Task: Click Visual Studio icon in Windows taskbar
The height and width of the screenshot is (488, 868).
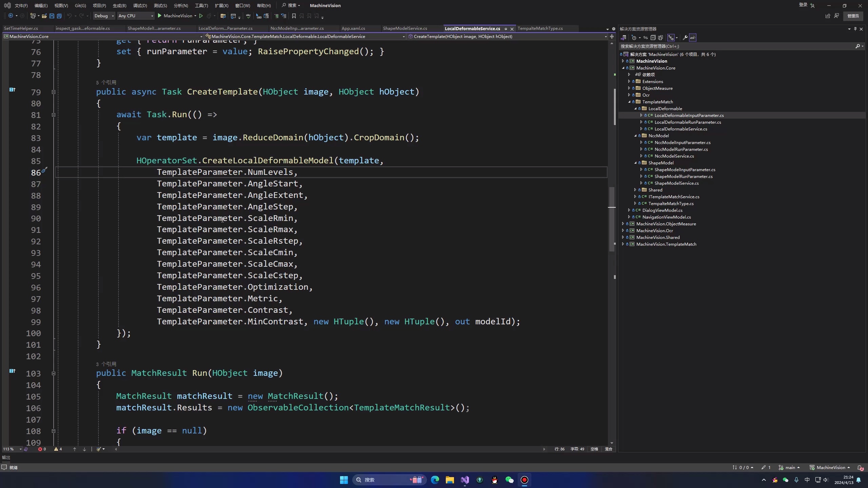Action: click(x=465, y=480)
